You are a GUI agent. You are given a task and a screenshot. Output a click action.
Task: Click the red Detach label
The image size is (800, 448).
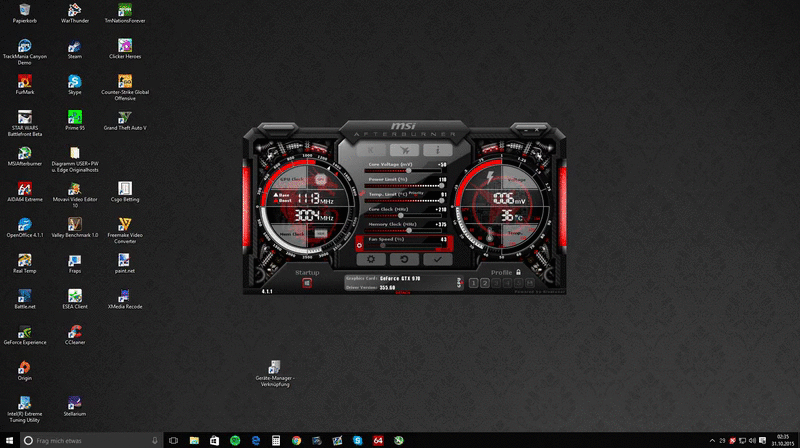tap(403, 293)
